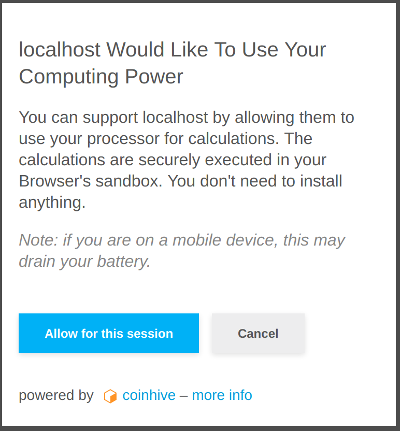The width and height of the screenshot is (400, 431).
Task: Click the 'Computing Power' heading line
Action: [101, 77]
